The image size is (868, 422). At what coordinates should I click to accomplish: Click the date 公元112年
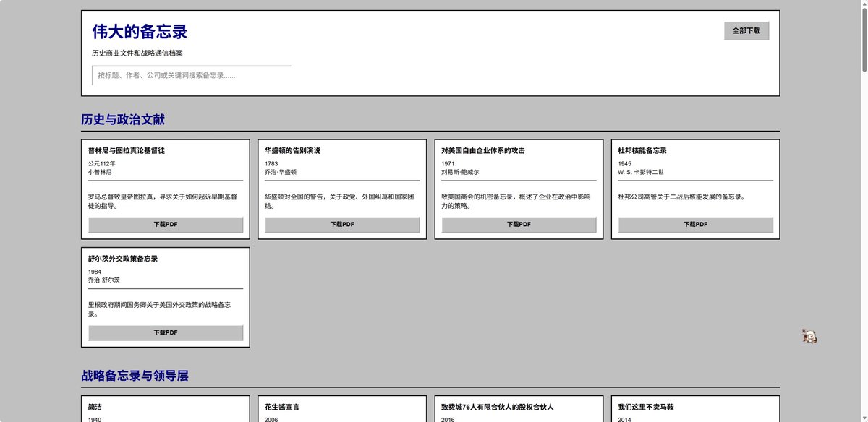(102, 164)
